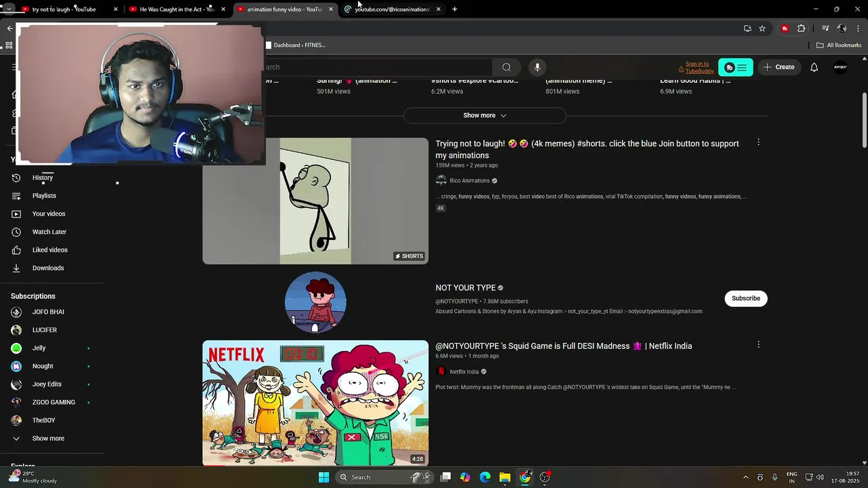Activate voice search microphone icon
This screenshot has height=488, width=868.
537,67
